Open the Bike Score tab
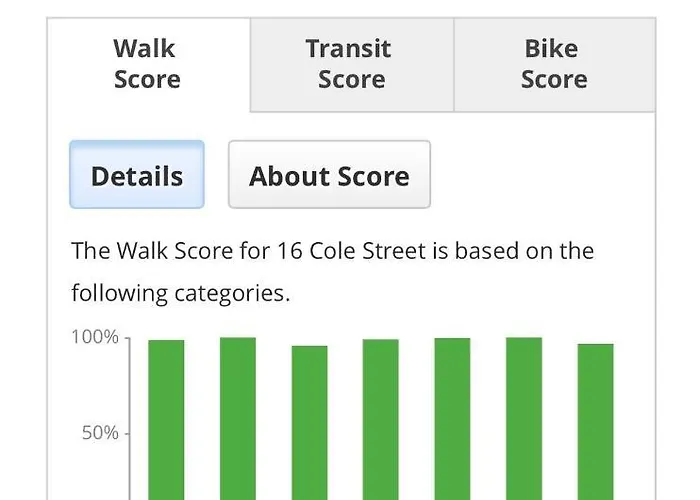 pos(554,64)
